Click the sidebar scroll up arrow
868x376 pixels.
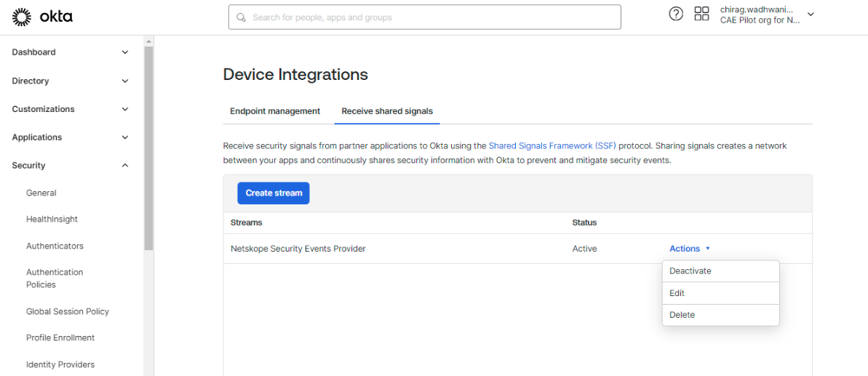[148, 41]
